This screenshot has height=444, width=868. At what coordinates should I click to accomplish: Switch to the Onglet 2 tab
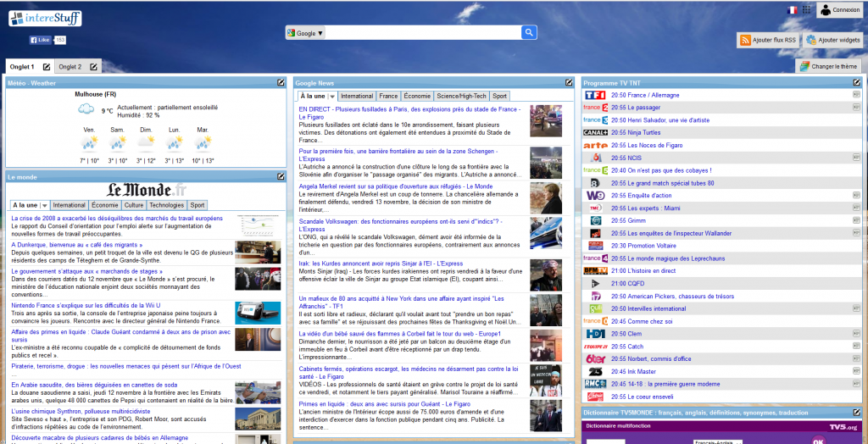(x=70, y=67)
